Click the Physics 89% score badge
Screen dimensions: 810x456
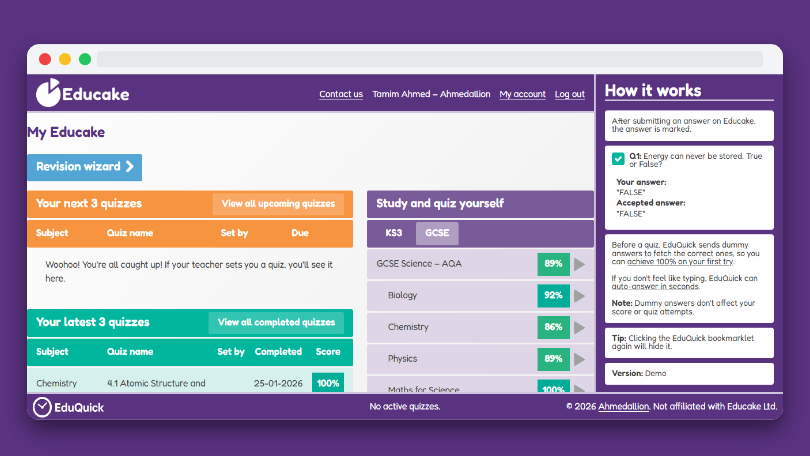tap(553, 359)
